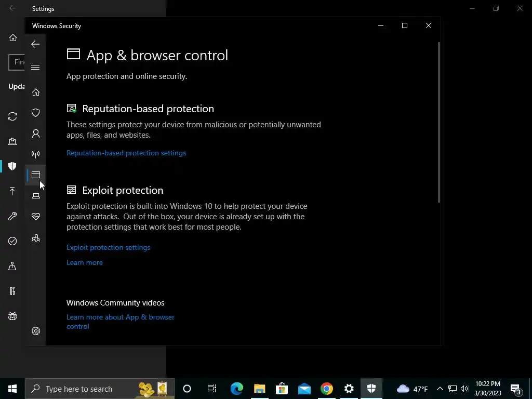Click Reputation-based protection heading
The image size is (532, 399).
pos(148,109)
